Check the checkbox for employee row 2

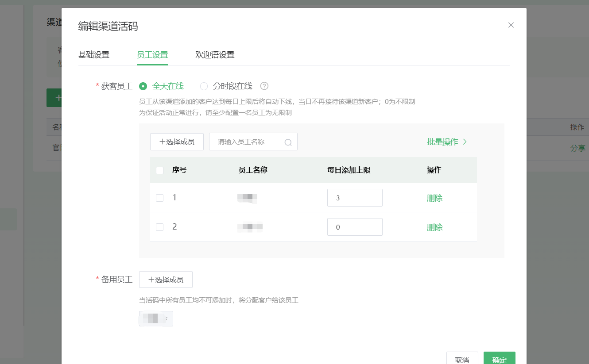click(160, 227)
